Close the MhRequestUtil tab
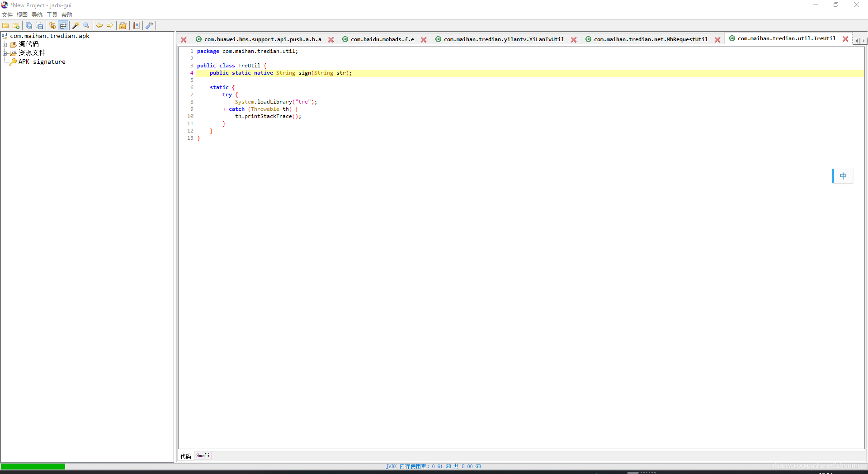The image size is (868, 474). point(717,40)
